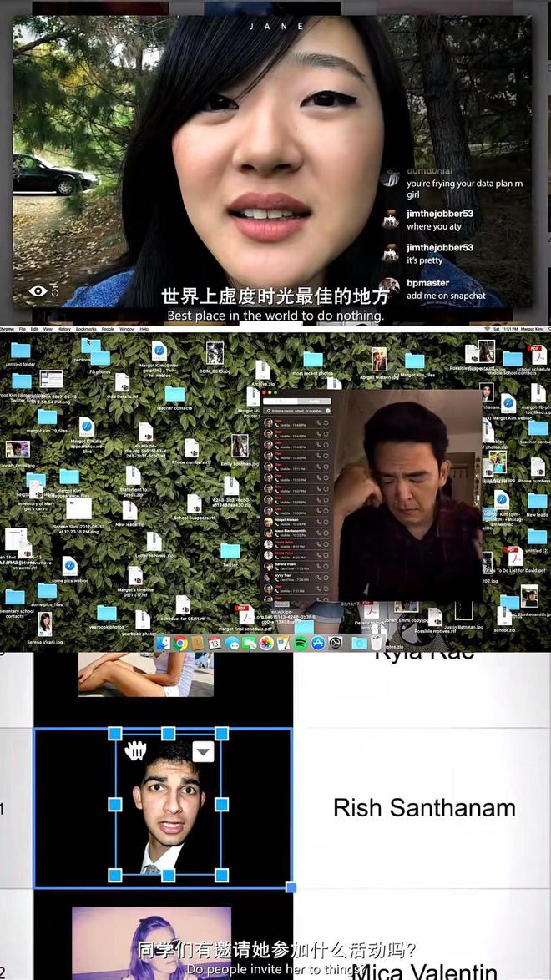Click the 'Mica Valentin' name cell
The width and height of the screenshot is (551, 980).
pyautogui.click(x=425, y=970)
